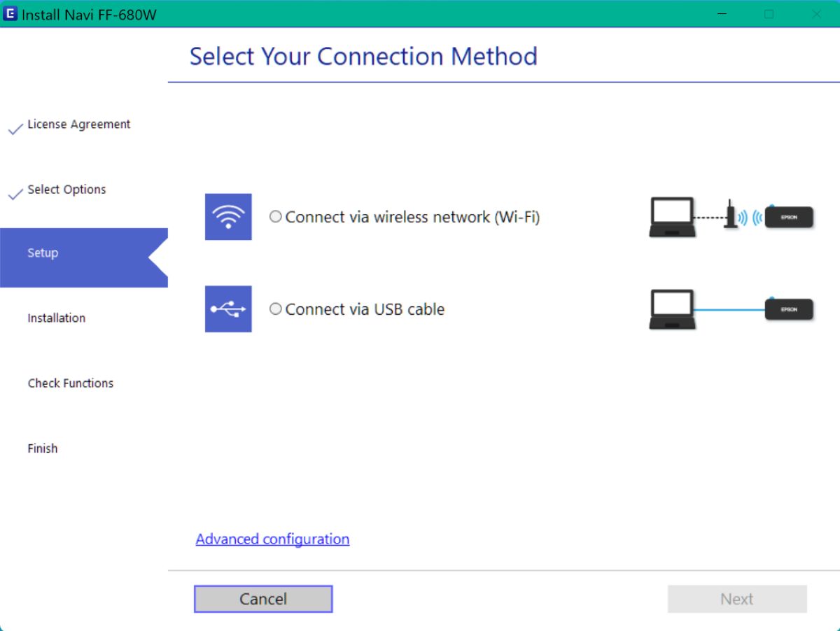This screenshot has width=840, height=631.
Task: Close the Install Navi installer window
Action: point(816,14)
